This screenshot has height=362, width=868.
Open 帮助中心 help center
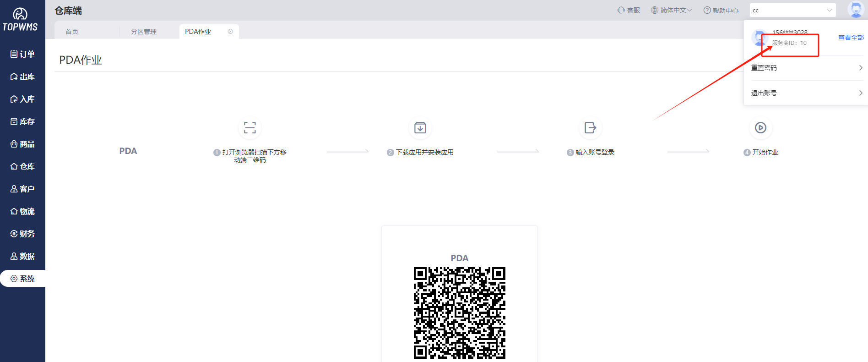point(721,10)
